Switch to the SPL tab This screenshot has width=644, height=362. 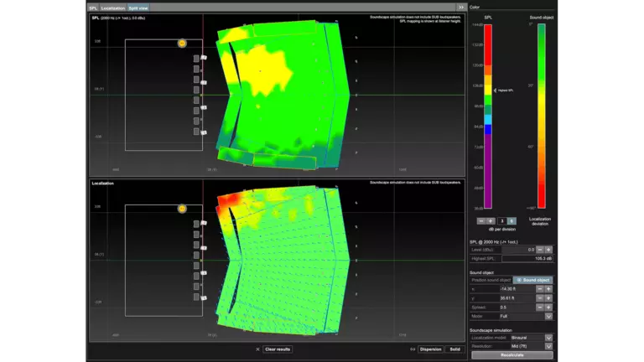coord(94,8)
